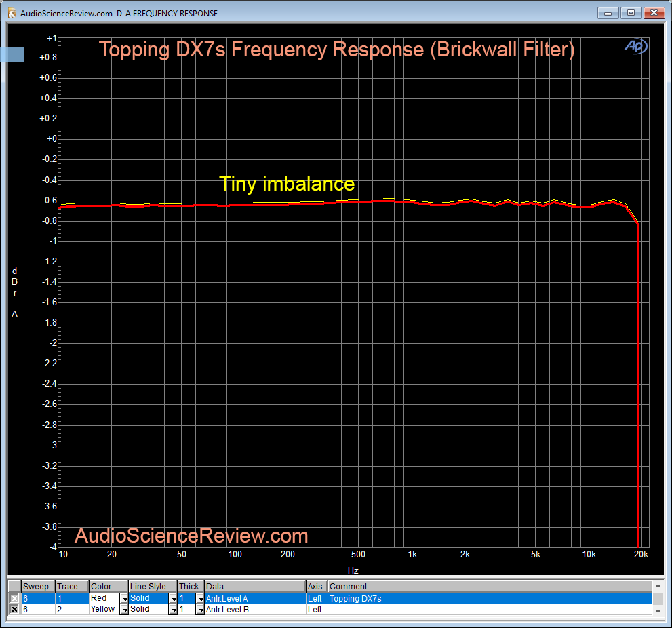
Task: Click the Trace number 2 cell
Action: 72,609
